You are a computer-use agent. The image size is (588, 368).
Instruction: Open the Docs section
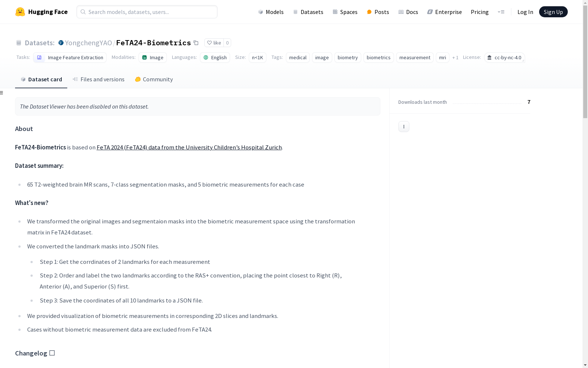pyautogui.click(x=408, y=12)
